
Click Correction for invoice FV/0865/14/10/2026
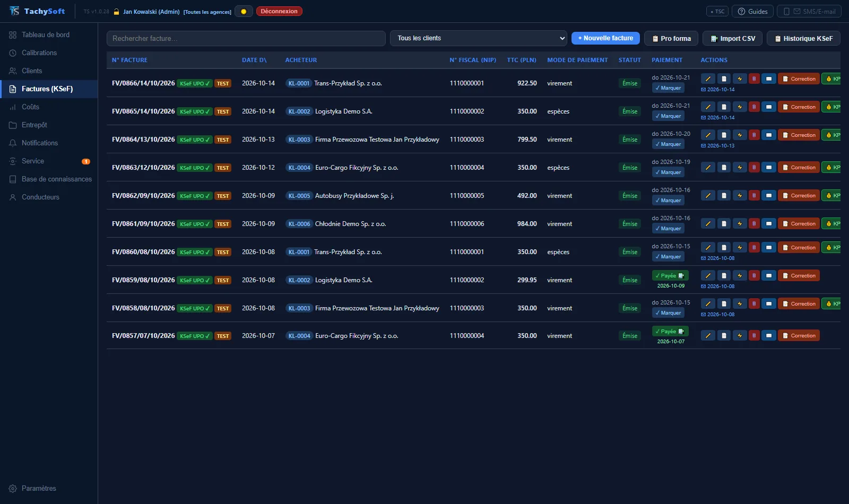tap(799, 107)
